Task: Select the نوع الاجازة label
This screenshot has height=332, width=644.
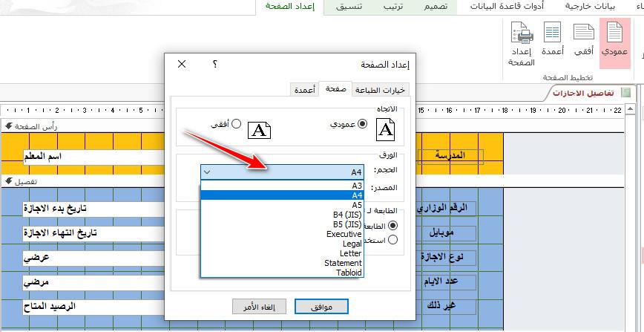Action: point(447,258)
